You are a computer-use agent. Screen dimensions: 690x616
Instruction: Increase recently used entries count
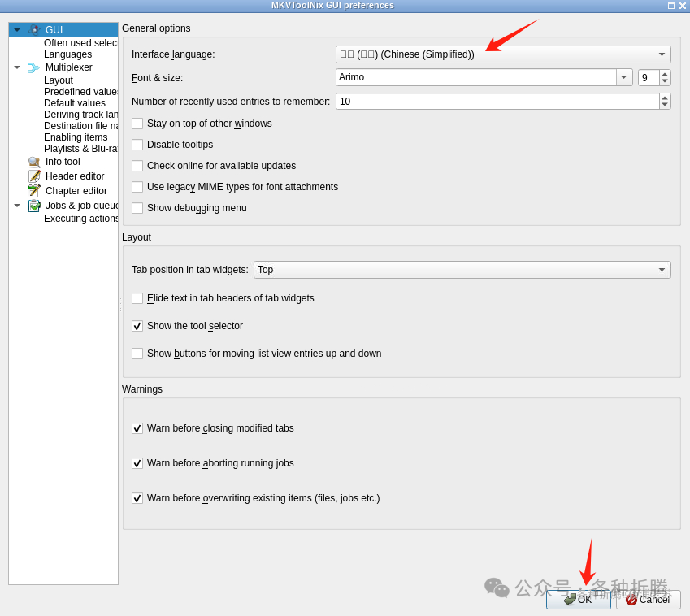(665, 98)
